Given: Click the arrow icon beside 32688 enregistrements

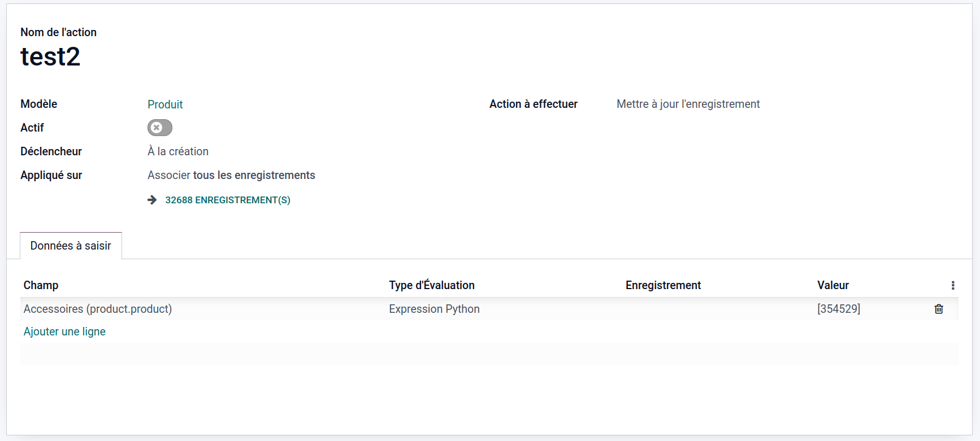Looking at the screenshot, I should [x=152, y=200].
